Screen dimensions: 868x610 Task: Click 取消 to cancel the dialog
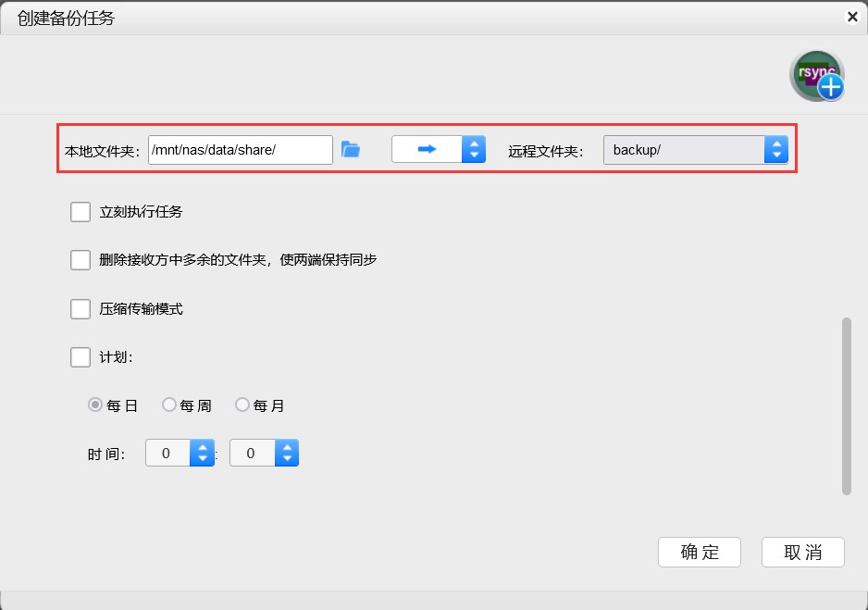(x=802, y=552)
